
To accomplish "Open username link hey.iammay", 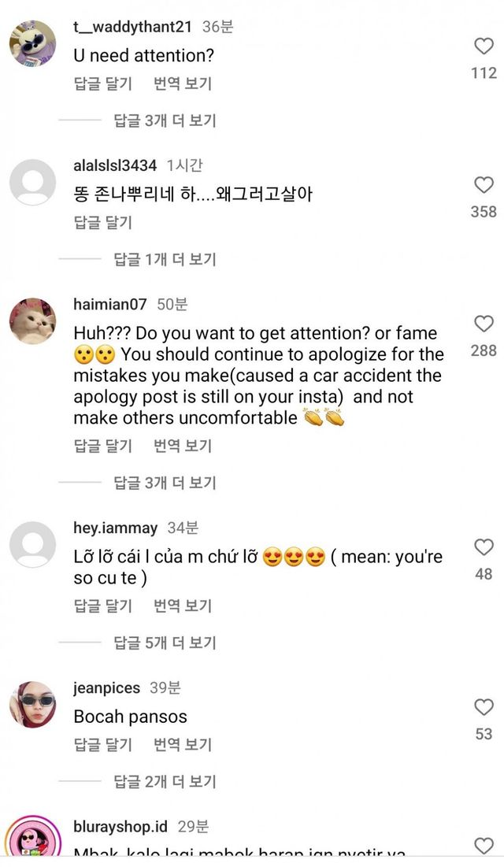I will [x=115, y=528].
